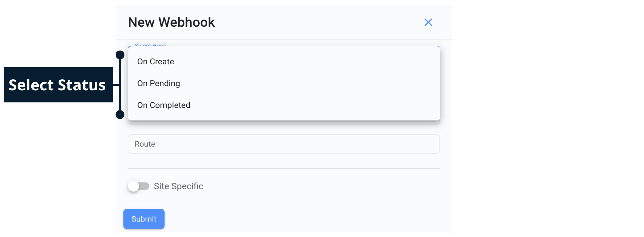Click the divider above Site Specific
Screen dimensions: 644x237
pyautogui.click(x=283, y=168)
